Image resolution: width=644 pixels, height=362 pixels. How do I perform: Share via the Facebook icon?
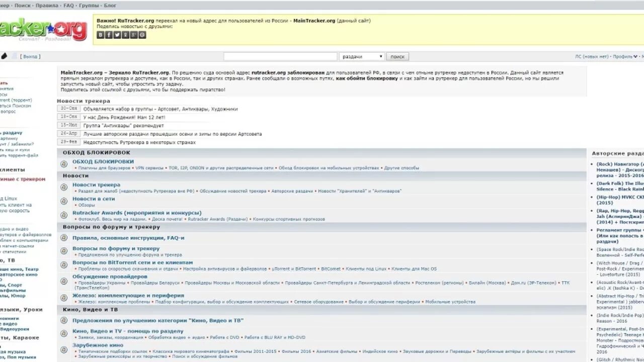coord(109,35)
